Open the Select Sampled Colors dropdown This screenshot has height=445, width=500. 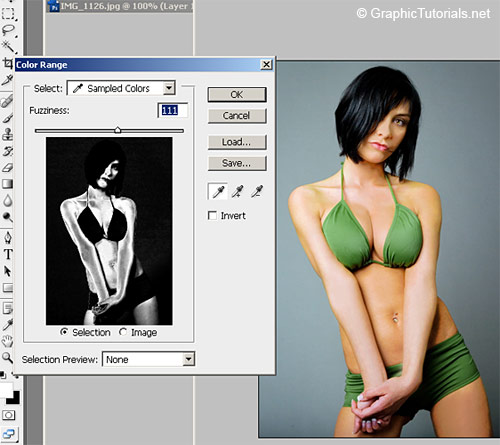pyautogui.click(x=121, y=88)
